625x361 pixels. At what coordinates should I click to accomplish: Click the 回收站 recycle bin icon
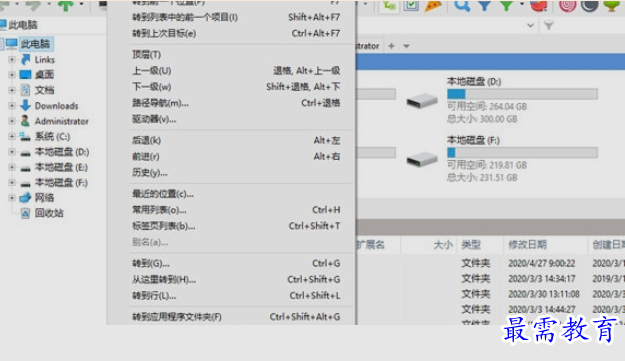coord(26,213)
